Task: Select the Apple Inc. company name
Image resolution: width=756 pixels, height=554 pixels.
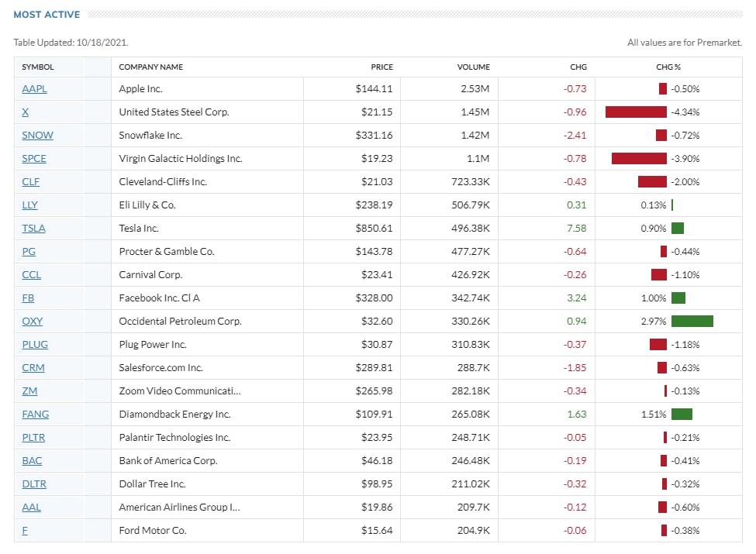Action: (x=141, y=88)
